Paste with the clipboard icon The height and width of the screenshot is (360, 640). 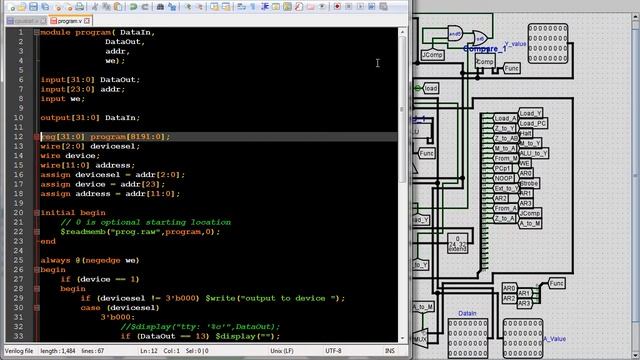(118, 7)
